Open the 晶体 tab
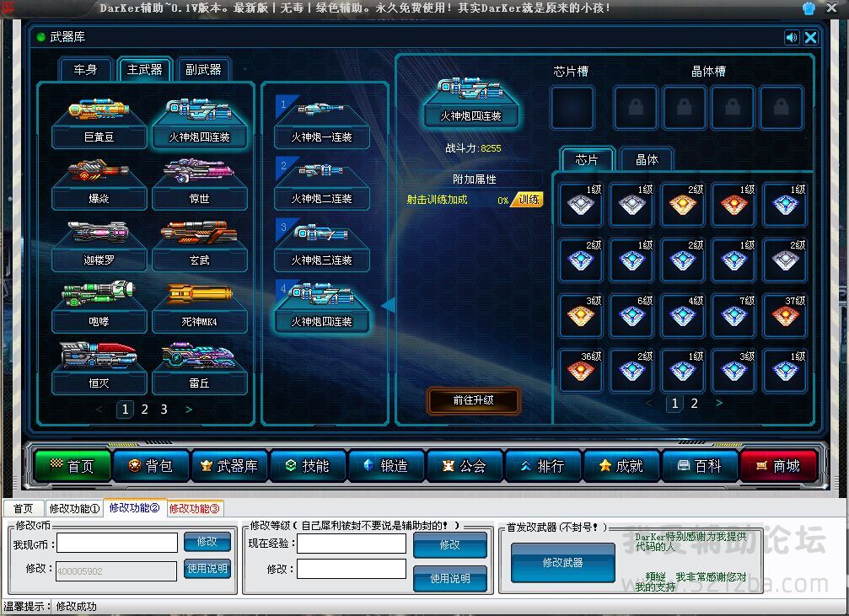 tap(647, 159)
